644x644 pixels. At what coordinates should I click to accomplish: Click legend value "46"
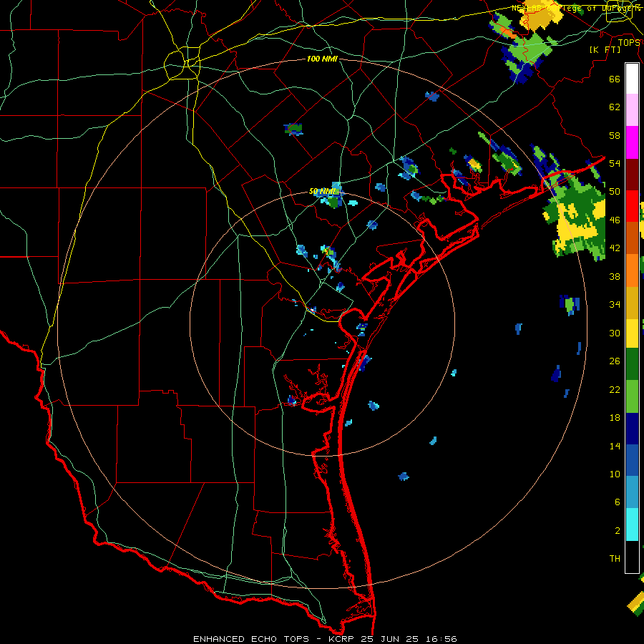(x=615, y=220)
